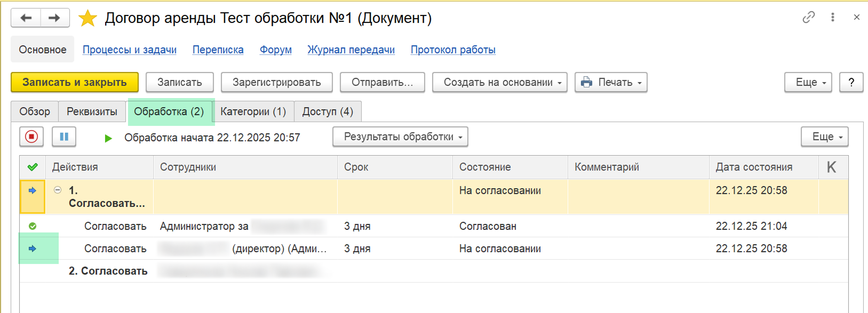The width and height of the screenshot is (868, 313).
Task: Collapse the '1. Согласовать' action group
Action: pyautogui.click(x=58, y=190)
